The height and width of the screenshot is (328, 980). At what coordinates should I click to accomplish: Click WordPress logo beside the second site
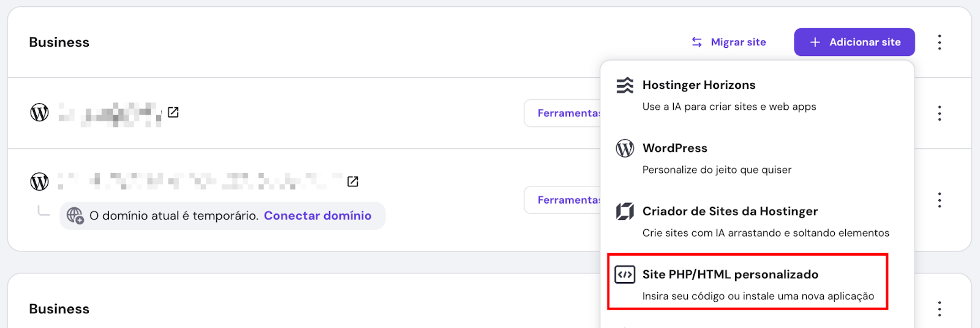pyautogui.click(x=40, y=181)
